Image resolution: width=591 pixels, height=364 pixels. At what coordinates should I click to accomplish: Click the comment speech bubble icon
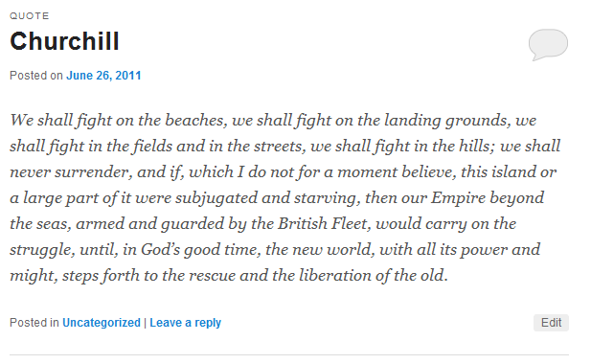[548, 44]
